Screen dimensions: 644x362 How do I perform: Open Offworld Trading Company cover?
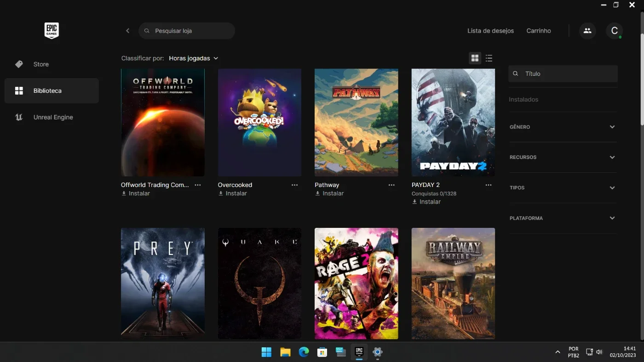(x=163, y=123)
